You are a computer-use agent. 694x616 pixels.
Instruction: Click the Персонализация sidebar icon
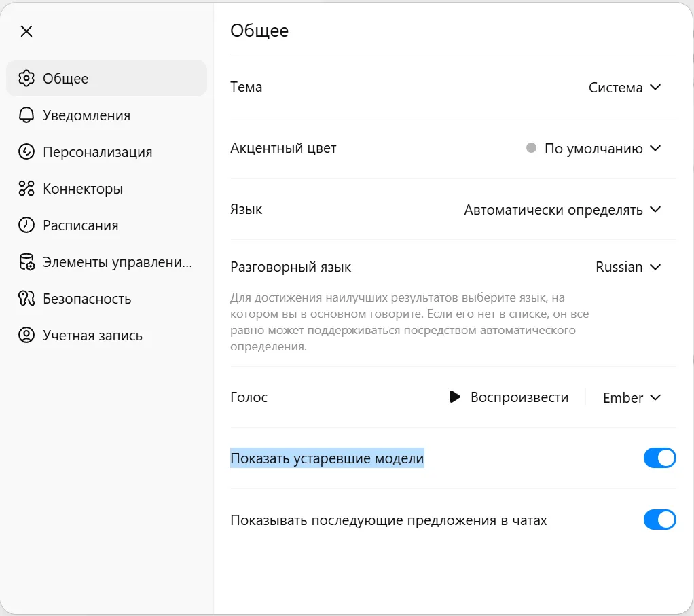26,151
